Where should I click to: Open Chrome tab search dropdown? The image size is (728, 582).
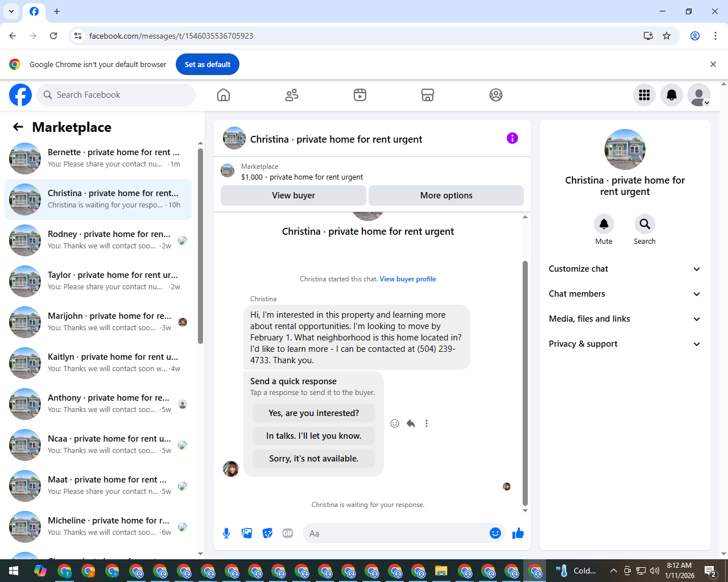pos(11,11)
